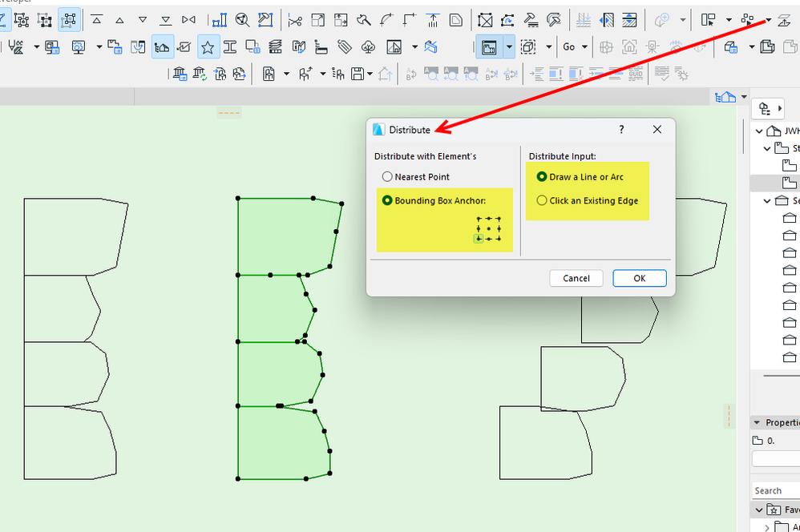
Task: Click the reload libraries icon with green arrows
Action: (x=200, y=74)
